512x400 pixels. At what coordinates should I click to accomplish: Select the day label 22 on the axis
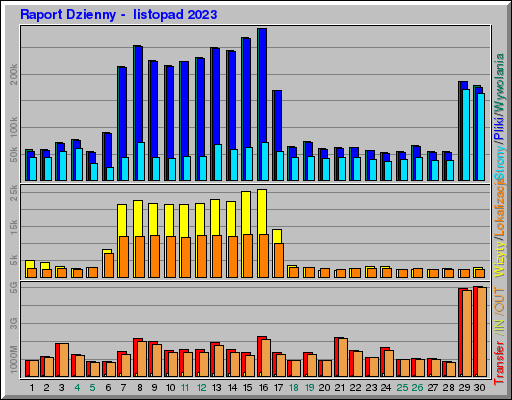point(355,388)
